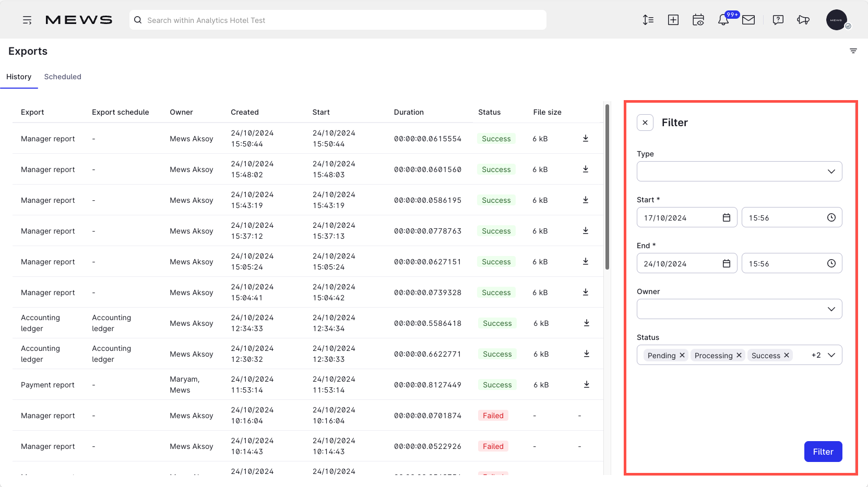Viewport: 868px width, 487px height.
Task: Switch to the Scheduled tab
Action: 63,77
